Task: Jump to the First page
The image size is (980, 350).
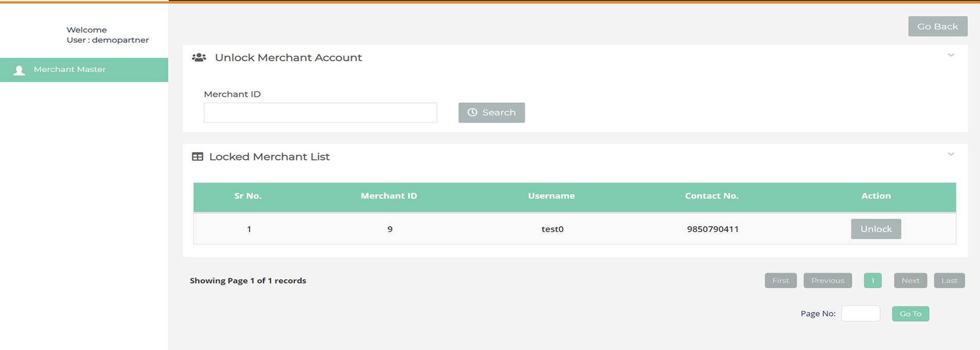Action: click(x=780, y=281)
